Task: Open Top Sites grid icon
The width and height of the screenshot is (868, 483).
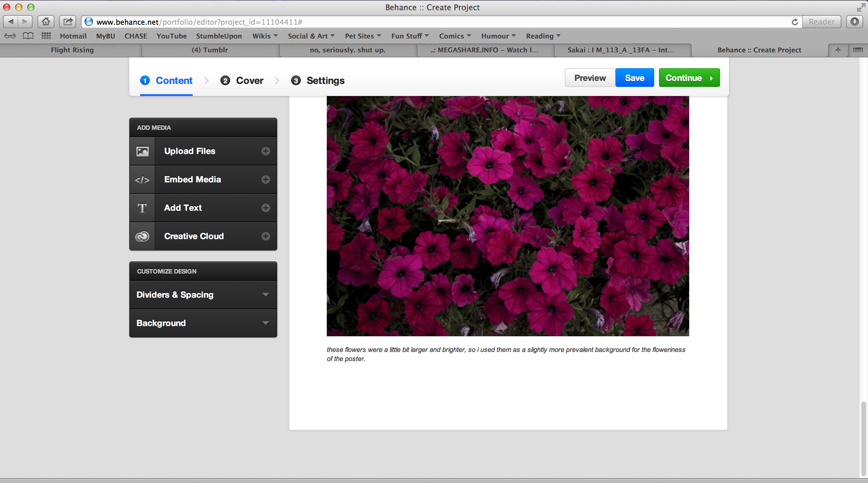Action: [46, 36]
